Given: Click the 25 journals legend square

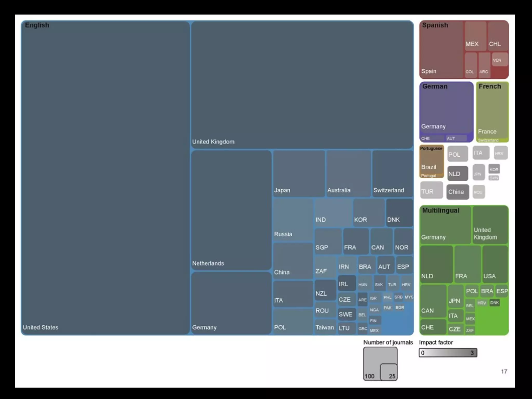Looking at the screenshot, I should pyautogui.click(x=389, y=372).
